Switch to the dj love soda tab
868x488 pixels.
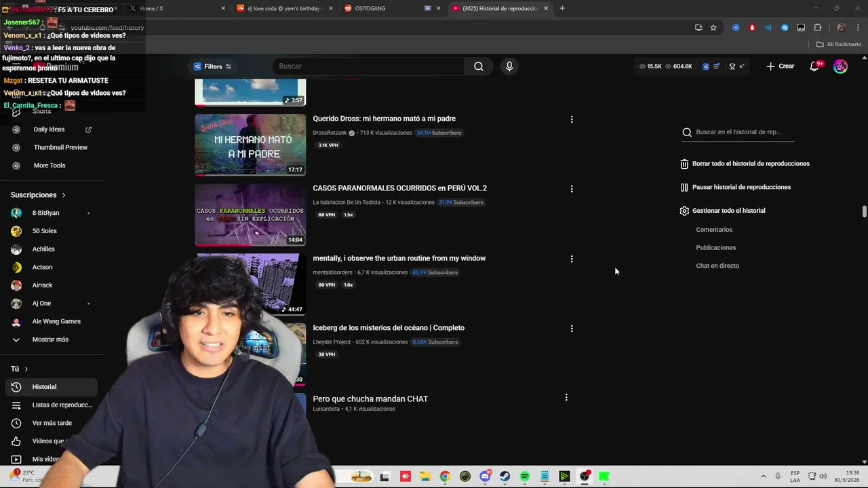pyautogui.click(x=285, y=8)
